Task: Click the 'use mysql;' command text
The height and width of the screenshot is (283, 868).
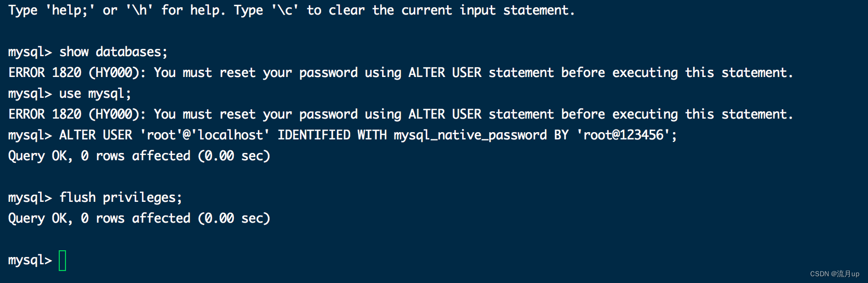Action: click(95, 94)
